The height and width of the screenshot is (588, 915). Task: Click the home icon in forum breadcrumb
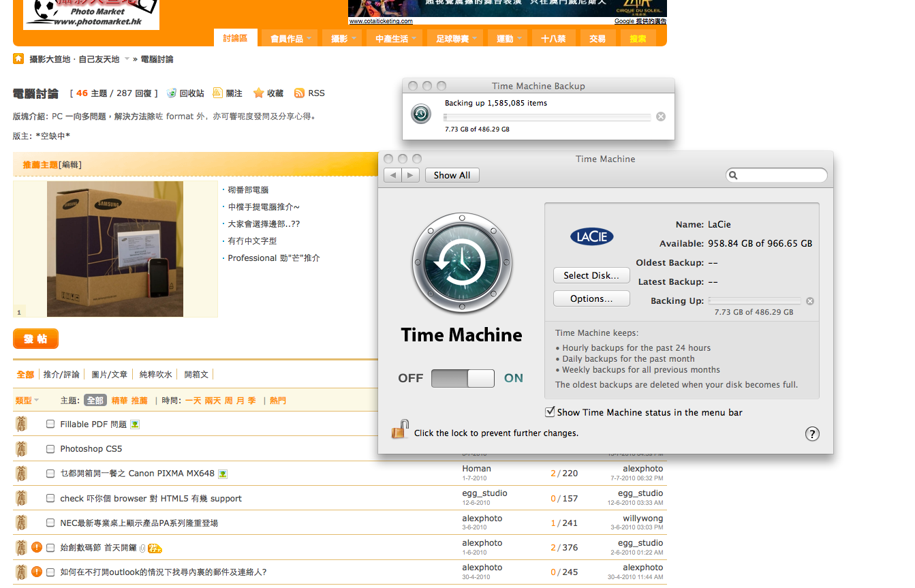click(18, 59)
